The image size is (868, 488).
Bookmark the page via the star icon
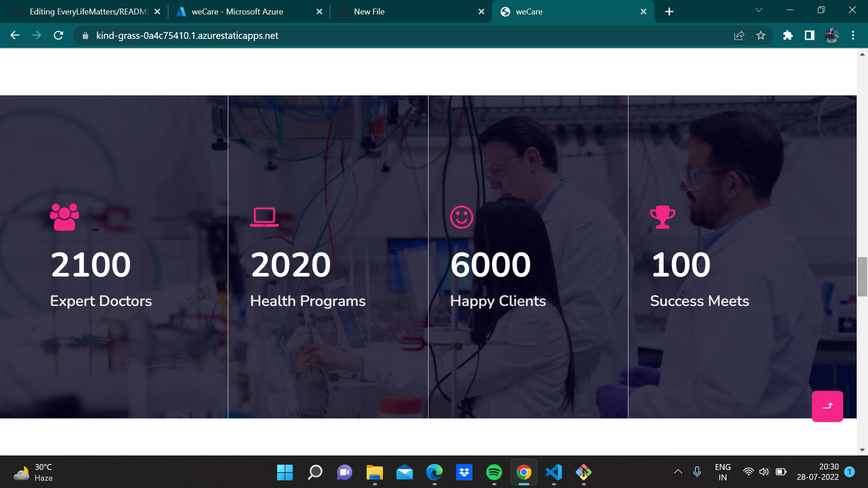pyautogui.click(x=761, y=35)
